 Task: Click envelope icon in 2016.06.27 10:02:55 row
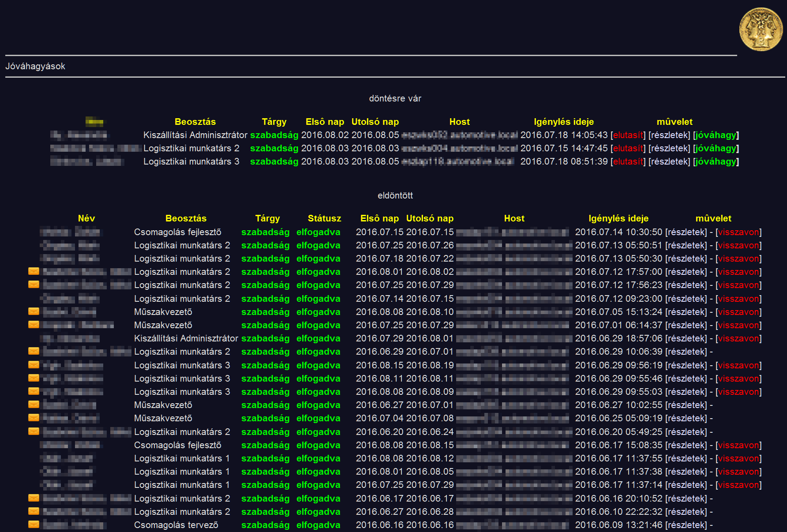coord(34,405)
